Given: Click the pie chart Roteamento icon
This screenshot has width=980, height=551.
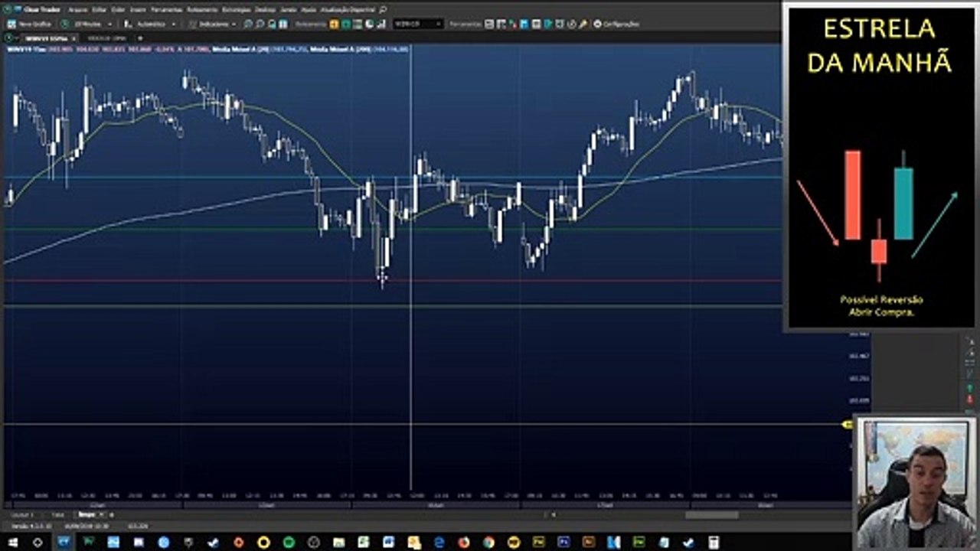Looking at the screenshot, I should pos(369,24).
